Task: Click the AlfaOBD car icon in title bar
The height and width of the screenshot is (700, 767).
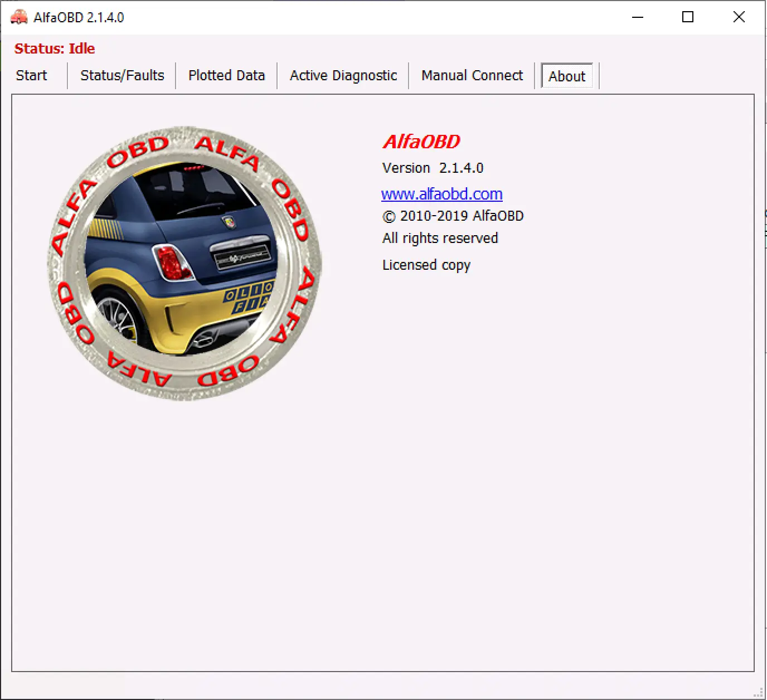Action: coord(19,17)
